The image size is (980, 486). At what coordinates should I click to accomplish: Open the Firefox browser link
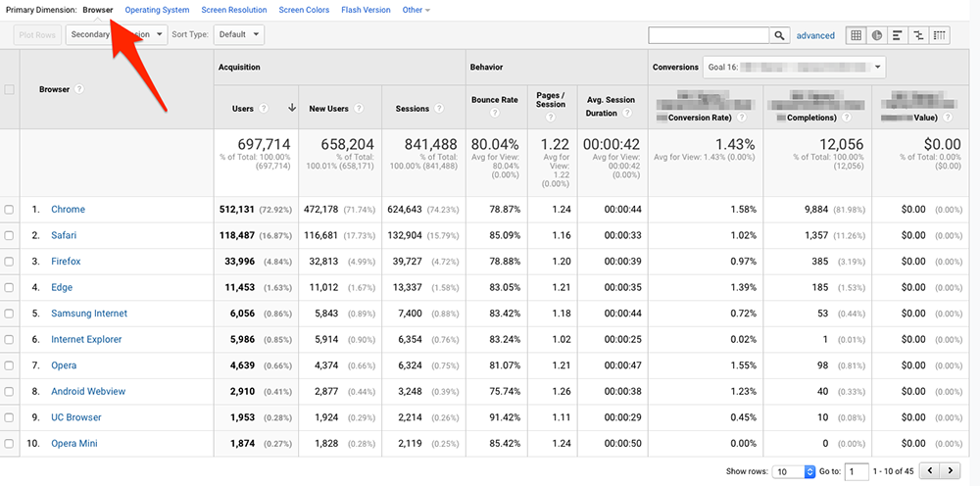(66, 262)
